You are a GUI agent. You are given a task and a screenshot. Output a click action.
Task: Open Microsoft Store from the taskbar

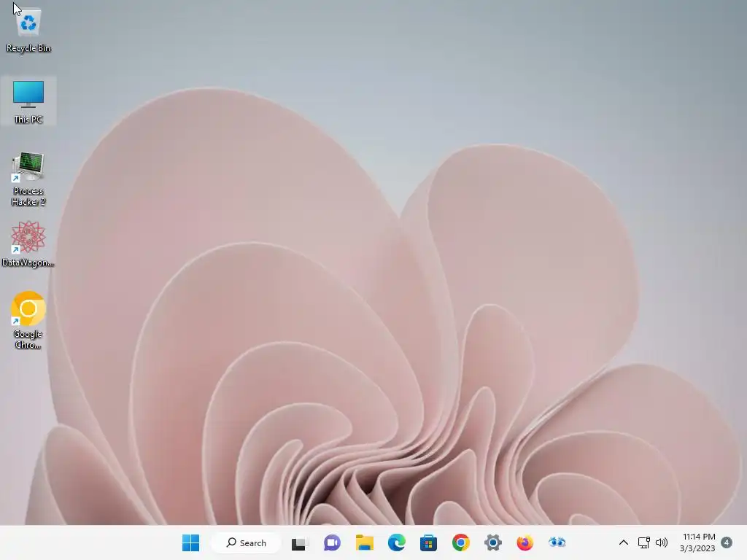428,542
